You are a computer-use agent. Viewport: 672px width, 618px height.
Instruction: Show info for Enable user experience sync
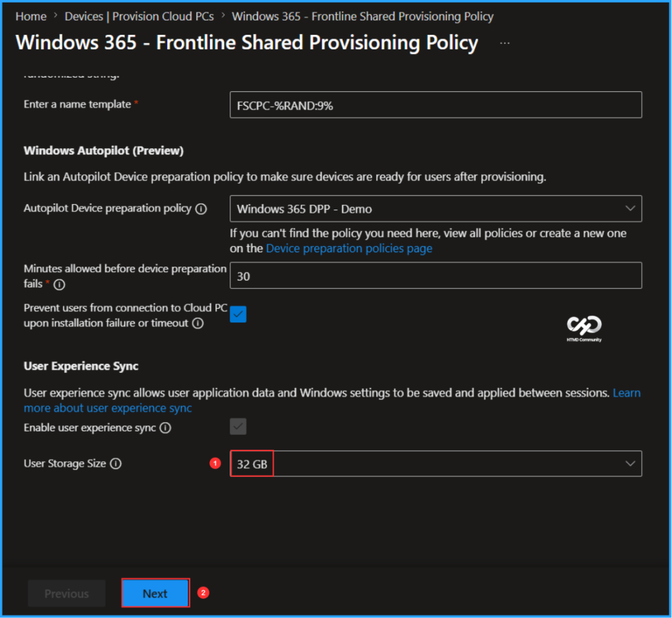point(165,428)
